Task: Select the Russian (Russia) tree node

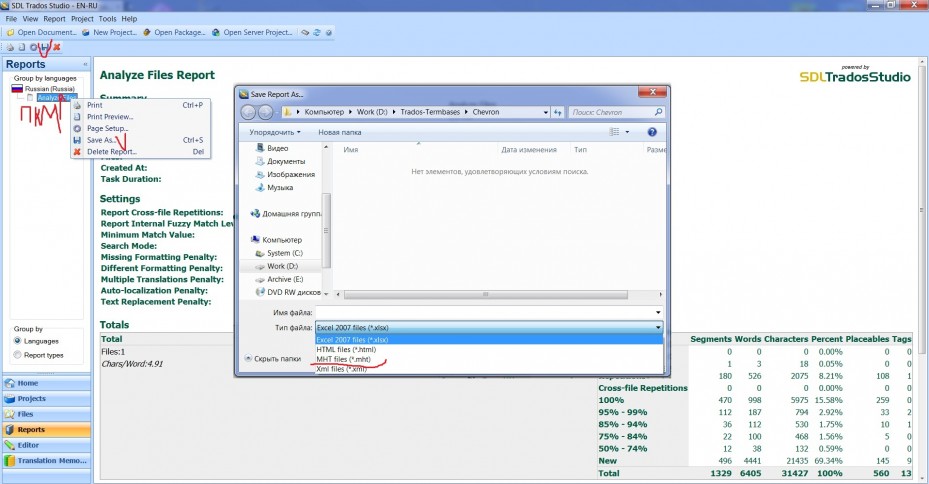Action: [49, 89]
